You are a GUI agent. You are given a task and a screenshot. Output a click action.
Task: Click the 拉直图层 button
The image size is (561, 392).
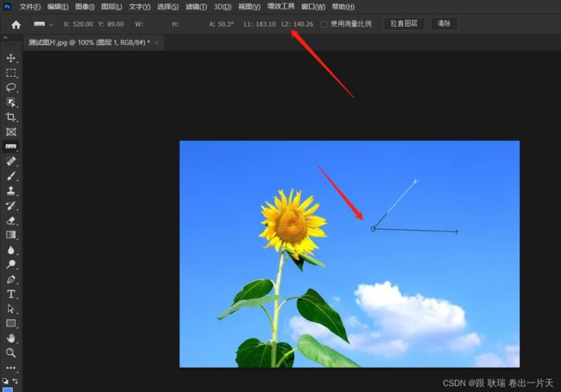pyautogui.click(x=403, y=24)
